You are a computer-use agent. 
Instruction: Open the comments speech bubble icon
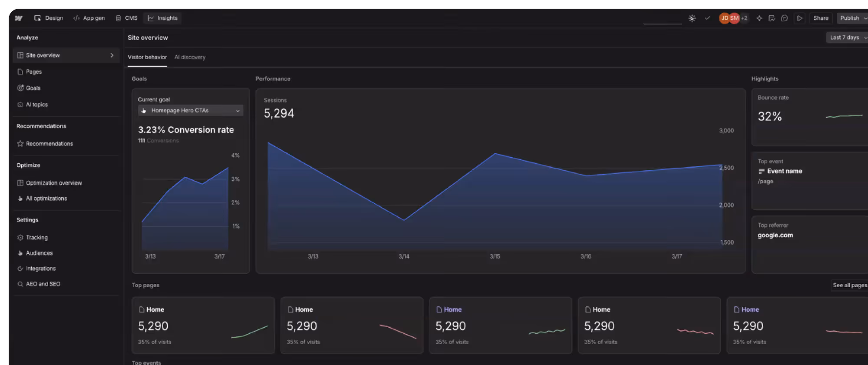coord(784,18)
